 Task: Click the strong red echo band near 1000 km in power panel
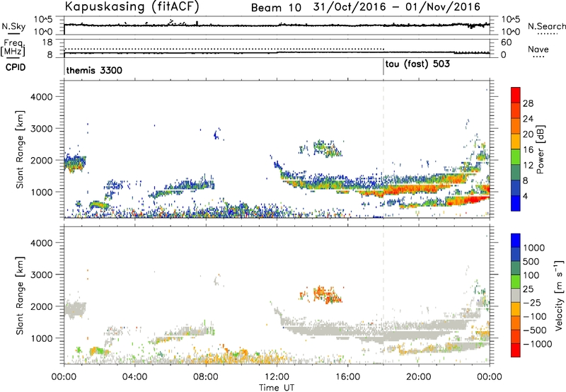[412, 189]
